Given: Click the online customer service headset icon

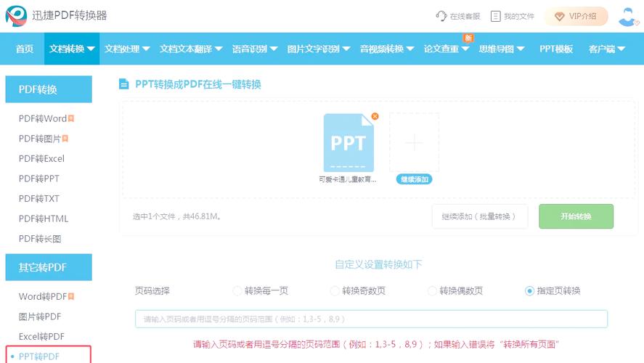Looking at the screenshot, I should tap(441, 16).
